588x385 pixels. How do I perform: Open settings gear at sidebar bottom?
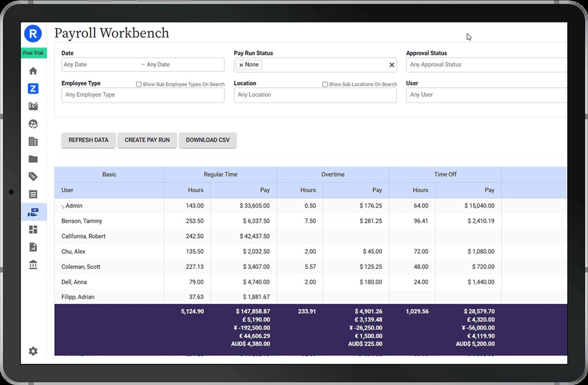[33, 351]
